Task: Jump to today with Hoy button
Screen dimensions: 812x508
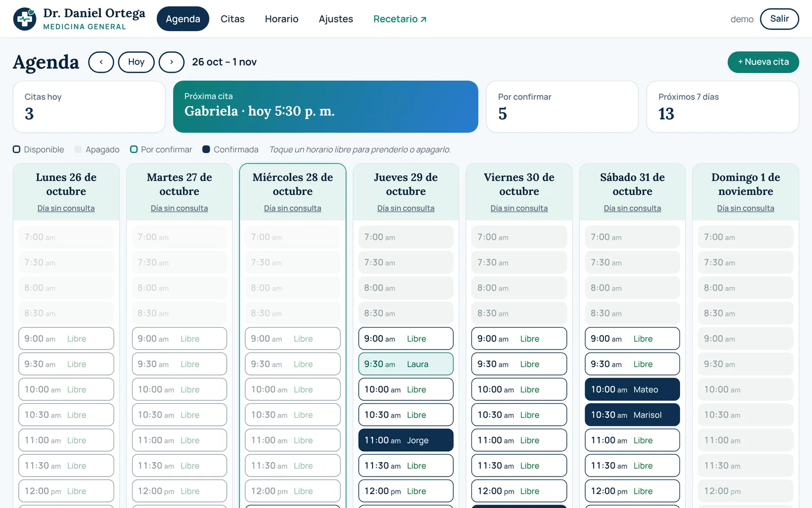Action: click(136, 62)
